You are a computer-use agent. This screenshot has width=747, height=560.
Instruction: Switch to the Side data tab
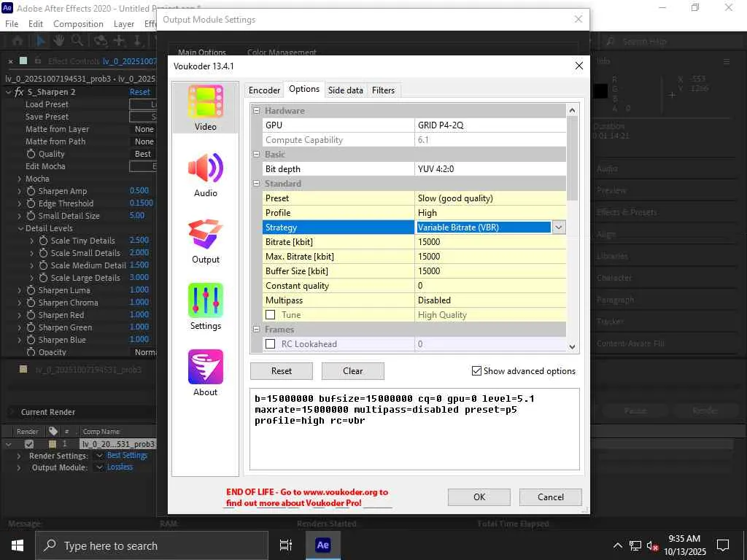(345, 90)
